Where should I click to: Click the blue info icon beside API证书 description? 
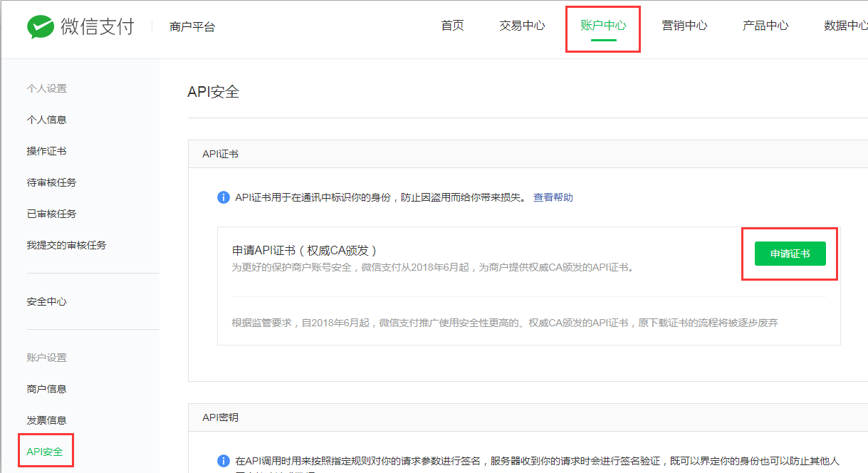coord(223,197)
